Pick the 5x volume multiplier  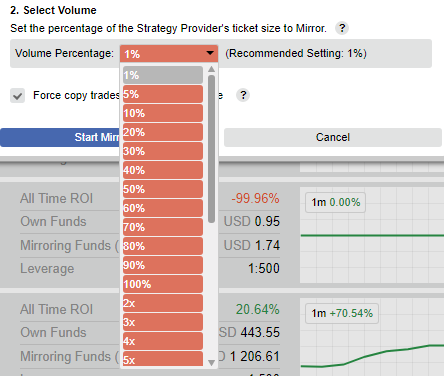coord(163,359)
